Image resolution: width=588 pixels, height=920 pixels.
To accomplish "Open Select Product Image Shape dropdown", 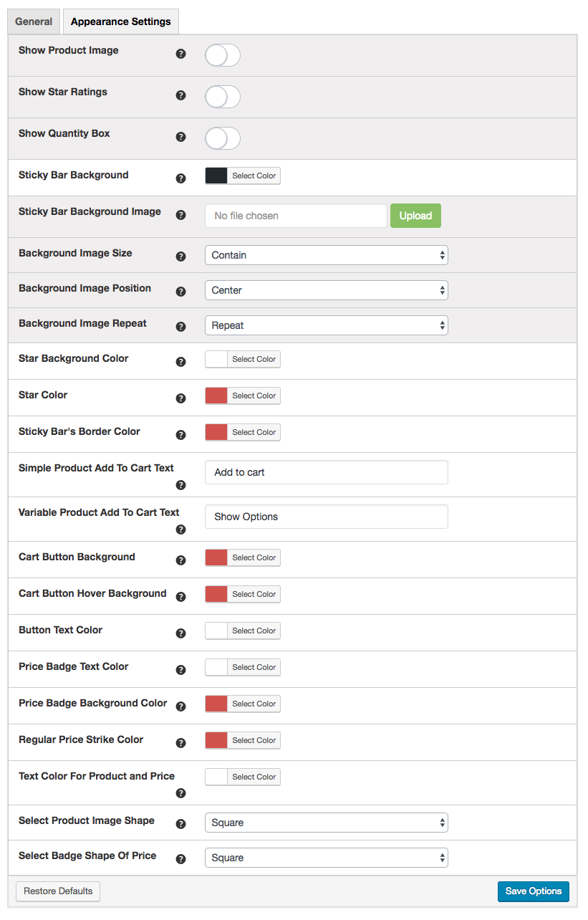I will [x=326, y=823].
